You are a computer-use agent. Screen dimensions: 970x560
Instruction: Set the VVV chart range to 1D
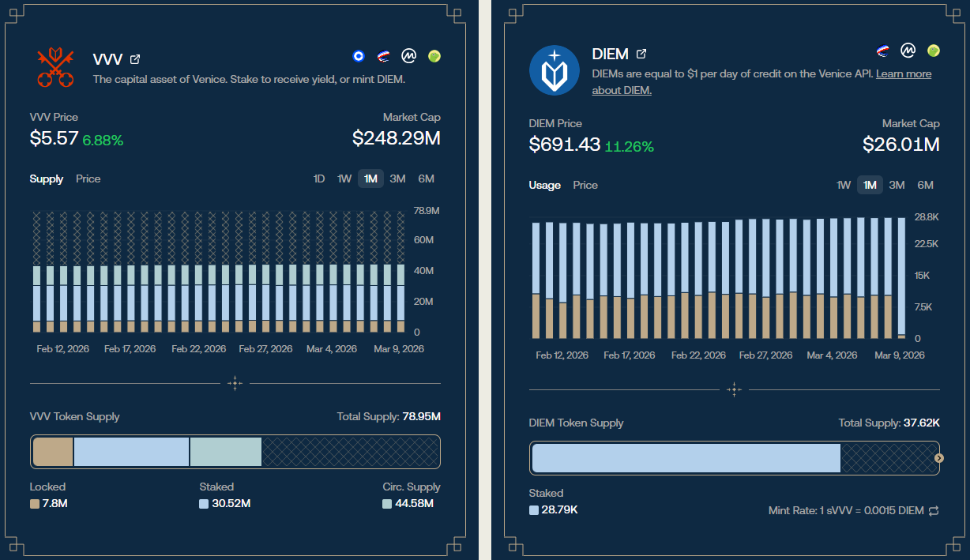(x=319, y=179)
